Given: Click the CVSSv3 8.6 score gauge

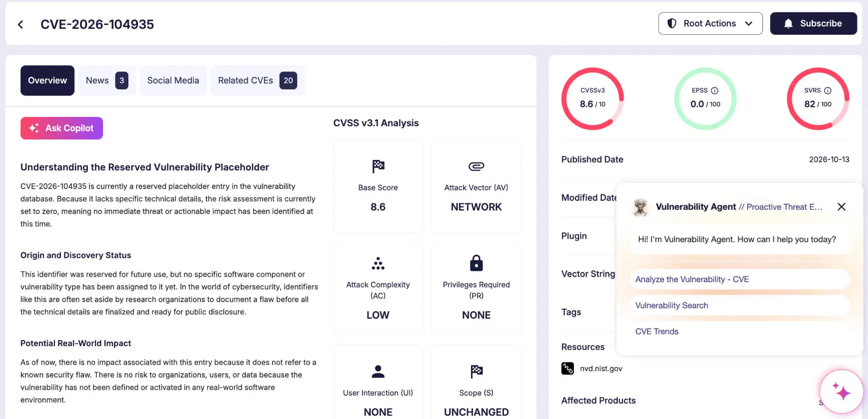Looking at the screenshot, I should (x=593, y=99).
